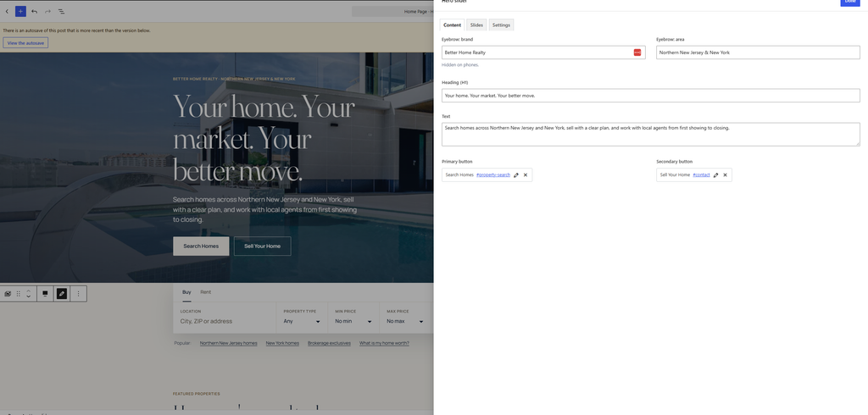Click What is my home worth link
Viewport: 868px width, 415px height.
[x=384, y=343]
